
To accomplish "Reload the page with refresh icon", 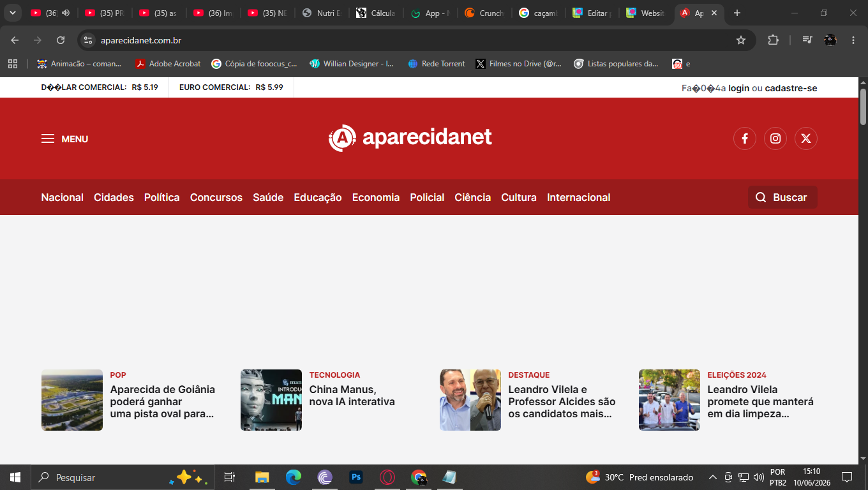I will 61,40.
